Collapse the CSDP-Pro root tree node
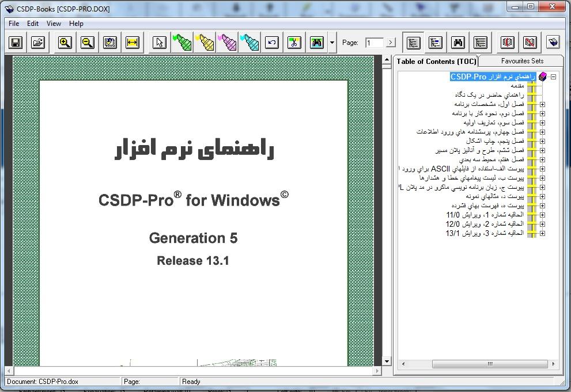The width and height of the screenshot is (571, 392). click(554, 77)
